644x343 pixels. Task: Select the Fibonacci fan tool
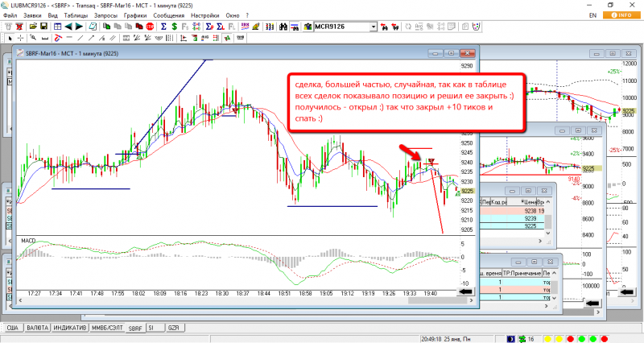(x=137, y=38)
